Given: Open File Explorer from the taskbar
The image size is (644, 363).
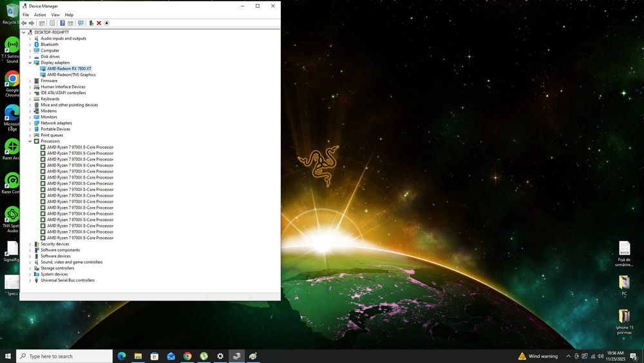Looking at the screenshot, I should [138, 356].
